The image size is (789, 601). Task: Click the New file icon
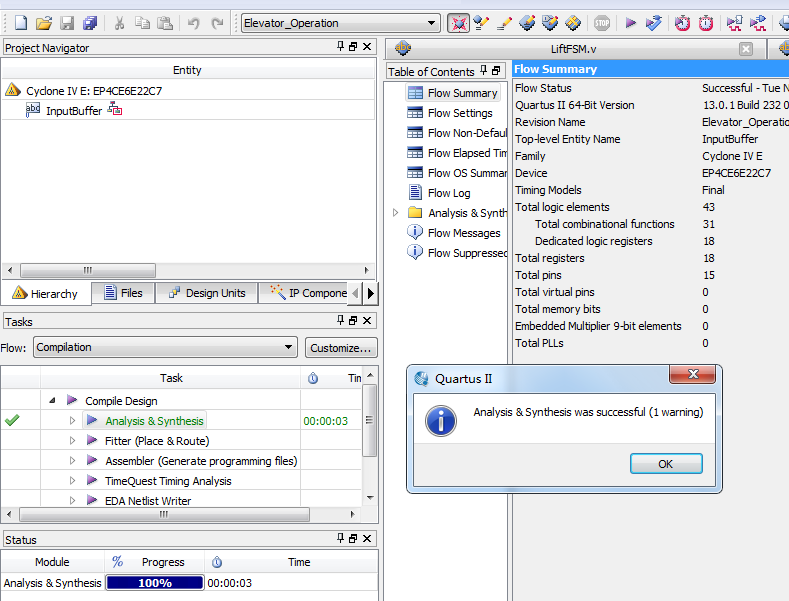point(21,23)
